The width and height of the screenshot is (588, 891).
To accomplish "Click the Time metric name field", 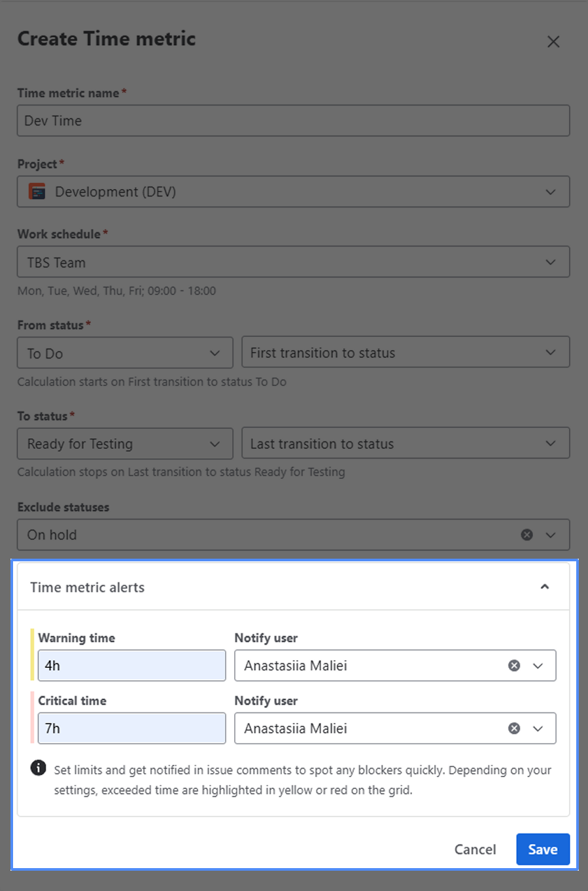I will tap(293, 121).
